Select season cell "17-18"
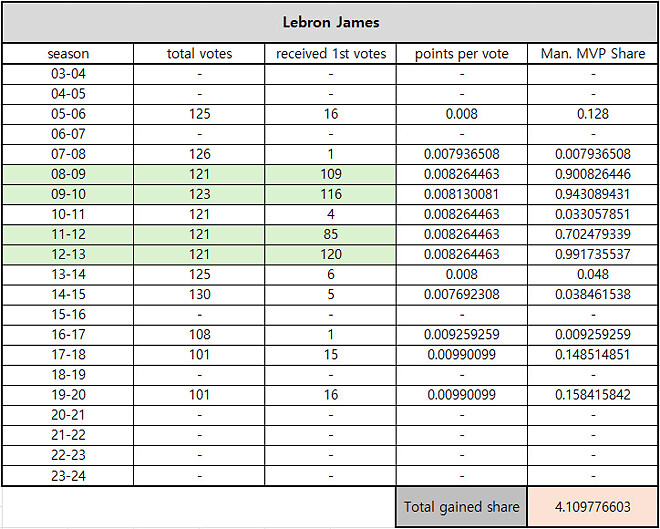 click(68, 355)
